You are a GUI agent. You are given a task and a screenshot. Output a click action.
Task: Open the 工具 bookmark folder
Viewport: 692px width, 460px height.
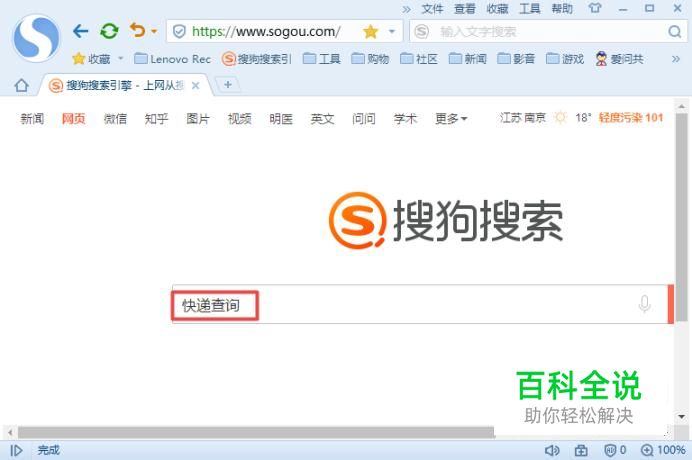pyautogui.click(x=322, y=59)
